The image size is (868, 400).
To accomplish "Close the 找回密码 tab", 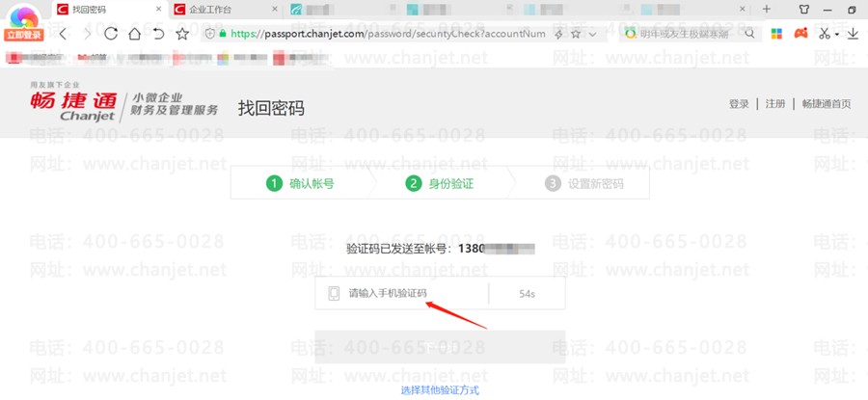I will tap(158, 10).
